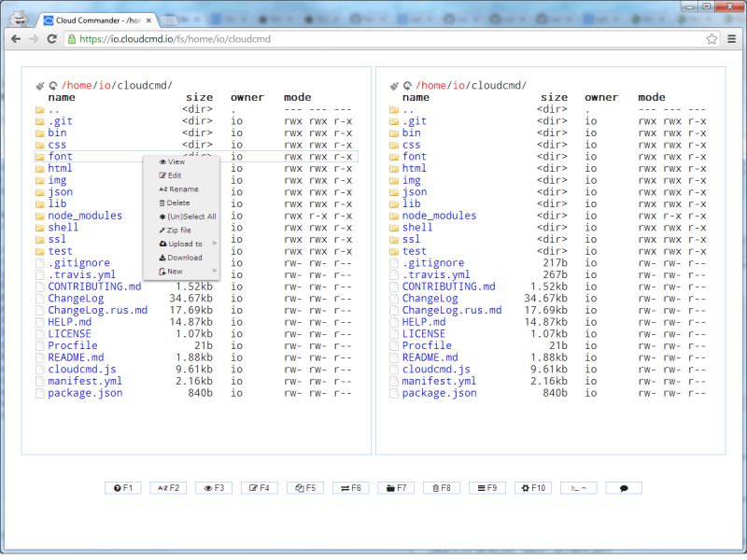The width and height of the screenshot is (747, 560).
Task: Click the address bar URL
Action: tap(176, 39)
